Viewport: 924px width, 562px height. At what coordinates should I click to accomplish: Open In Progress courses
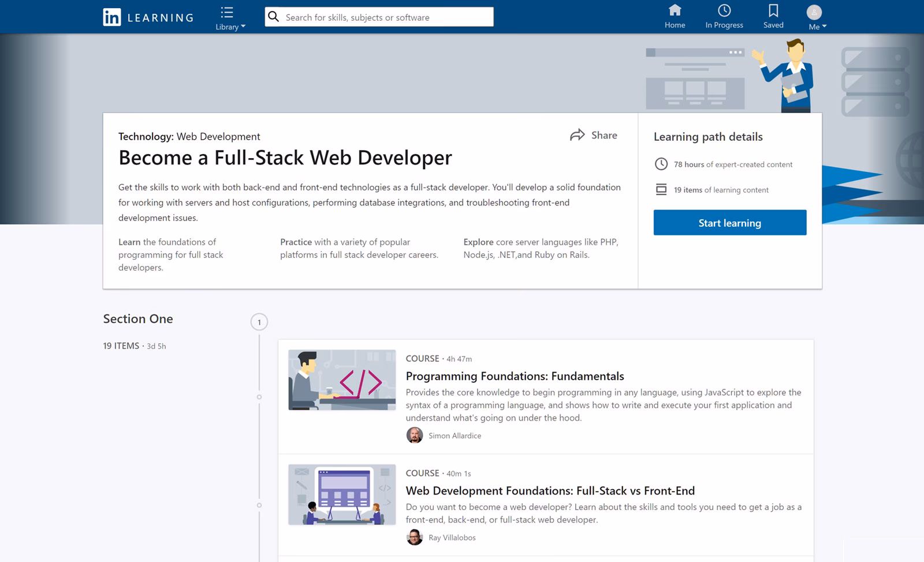(x=724, y=16)
